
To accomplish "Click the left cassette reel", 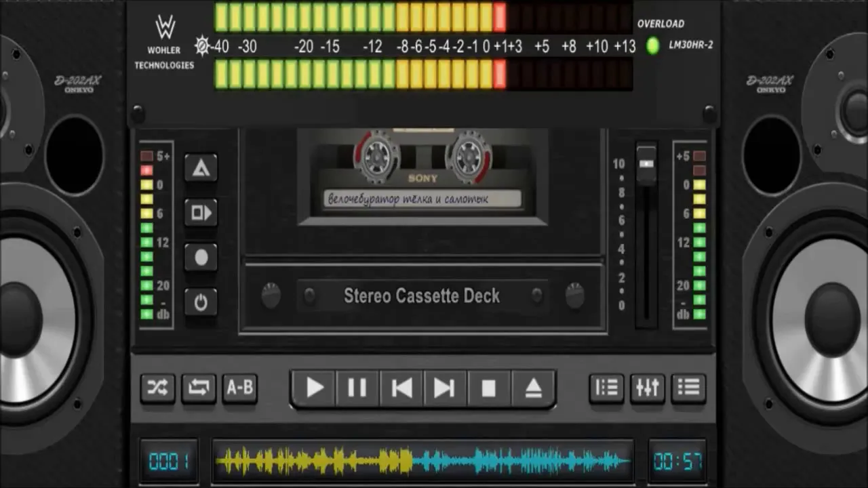I will (x=376, y=156).
